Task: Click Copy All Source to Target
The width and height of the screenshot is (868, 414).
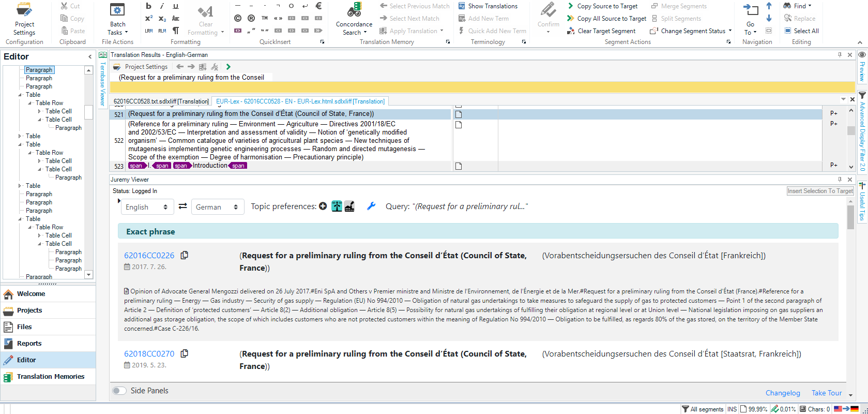Action: pos(606,18)
